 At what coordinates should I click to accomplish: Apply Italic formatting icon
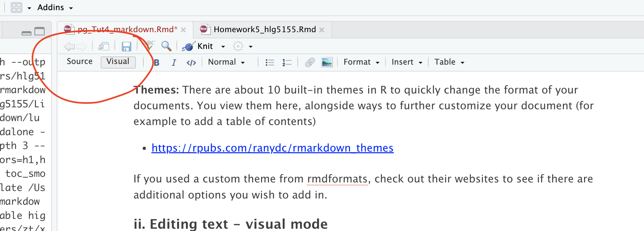pyautogui.click(x=174, y=62)
